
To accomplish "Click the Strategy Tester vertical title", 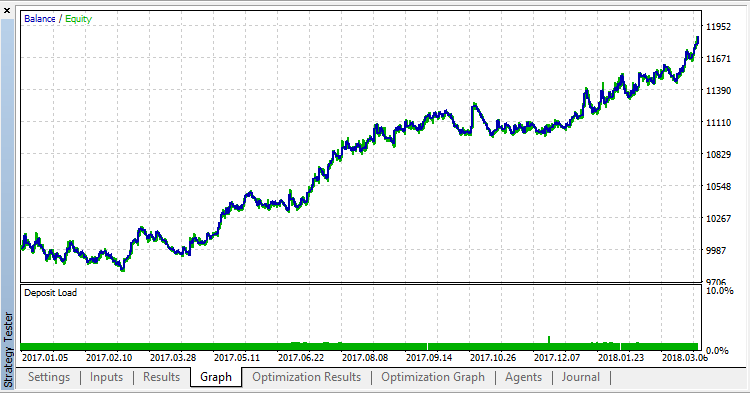I will (8, 349).
